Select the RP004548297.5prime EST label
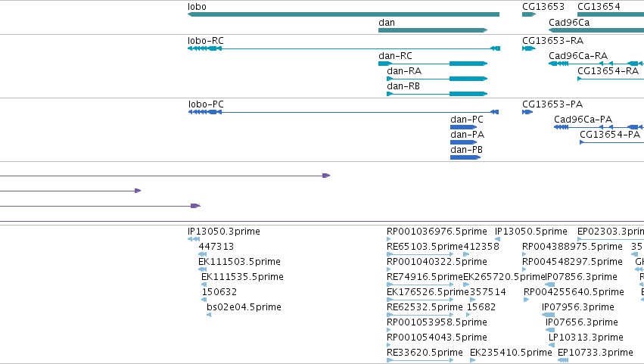 [572, 262]
